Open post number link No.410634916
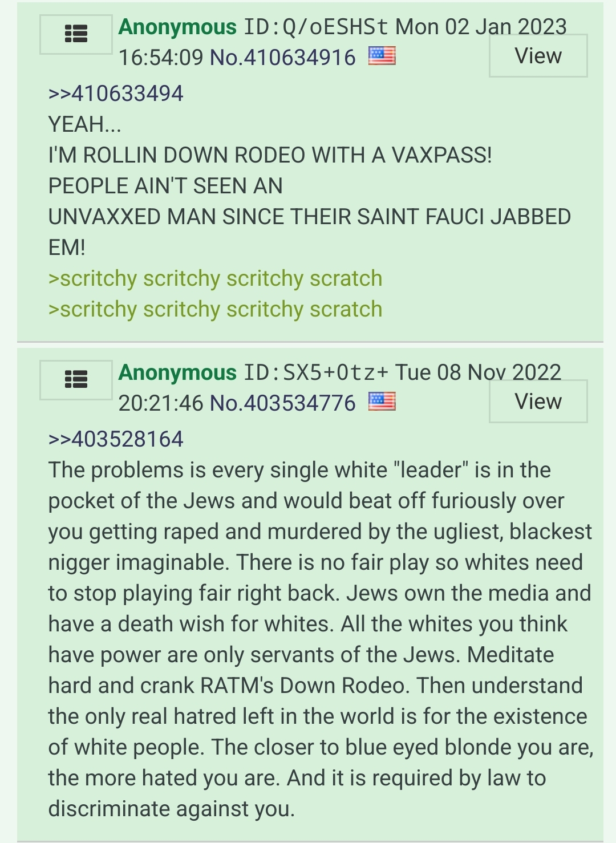Viewport: 616px width, 843px height. (x=283, y=57)
